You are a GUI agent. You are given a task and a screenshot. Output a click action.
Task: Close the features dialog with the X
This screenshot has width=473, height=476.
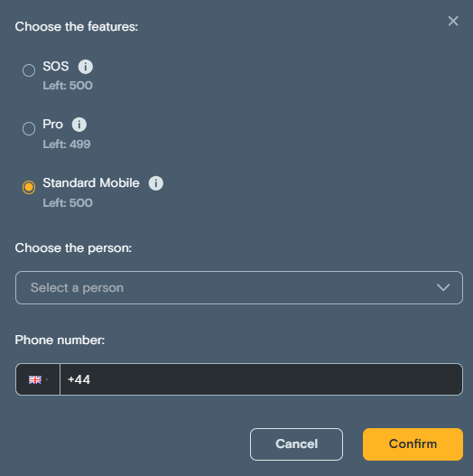[453, 21]
